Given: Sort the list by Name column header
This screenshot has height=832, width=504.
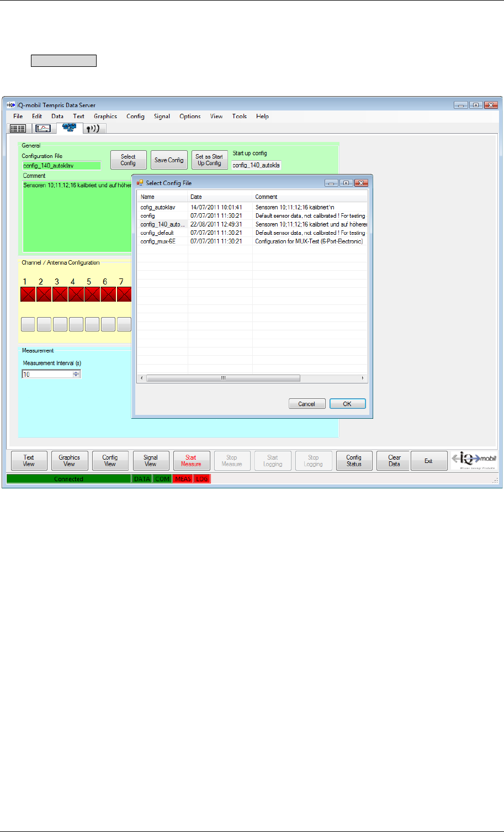Looking at the screenshot, I should click(x=163, y=197).
